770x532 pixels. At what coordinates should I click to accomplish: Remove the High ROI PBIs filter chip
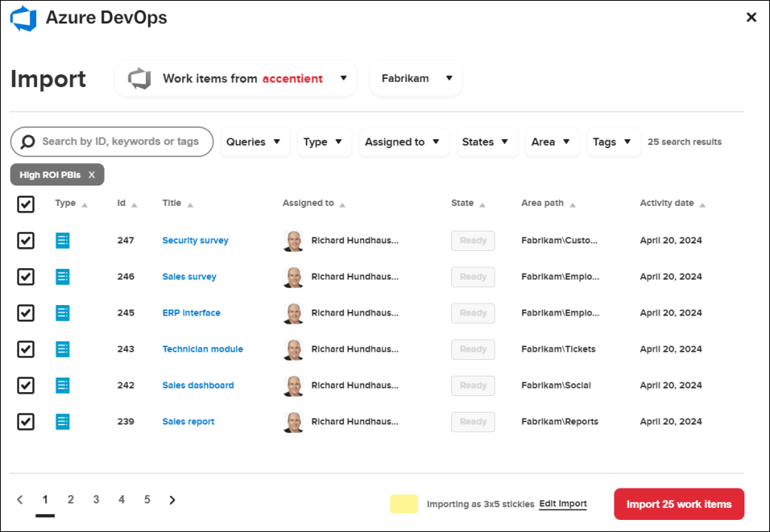pos(91,175)
